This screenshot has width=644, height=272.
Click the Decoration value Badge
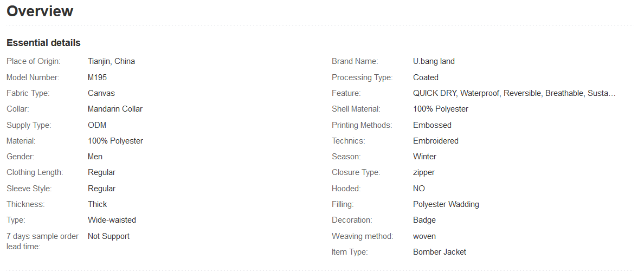click(x=424, y=220)
